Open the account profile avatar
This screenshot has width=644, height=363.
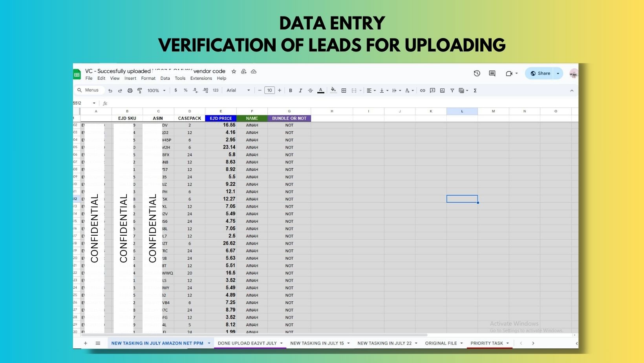coord(574,73)
